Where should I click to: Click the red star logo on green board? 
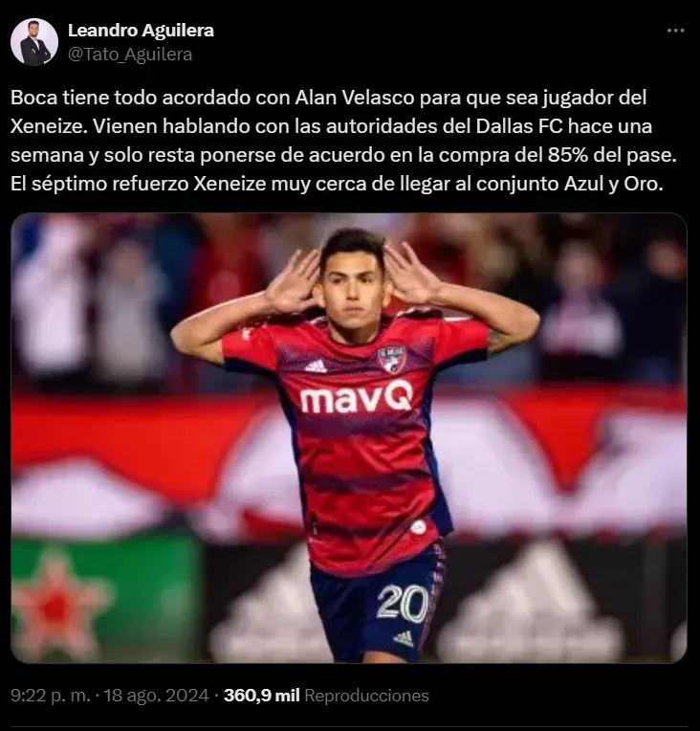(55, 605)
